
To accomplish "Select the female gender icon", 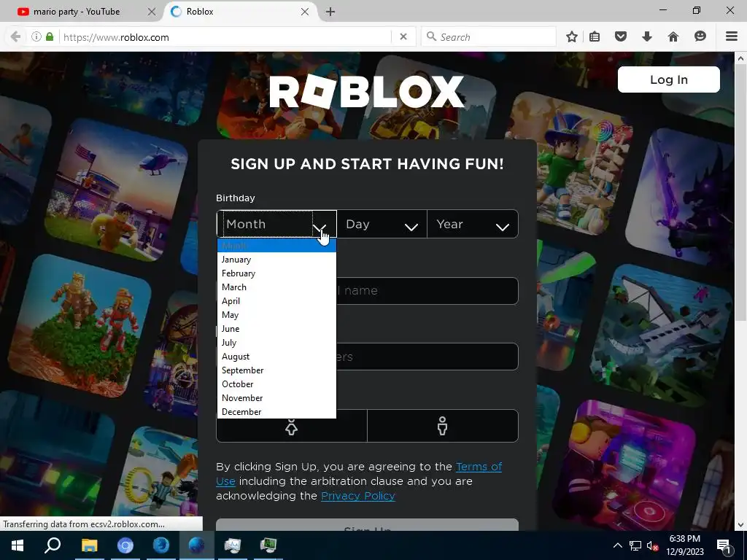I will pos(292,426).
